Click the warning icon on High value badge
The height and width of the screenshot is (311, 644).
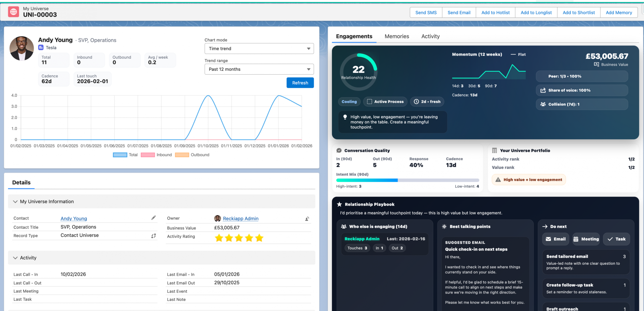tap(498, 180)
